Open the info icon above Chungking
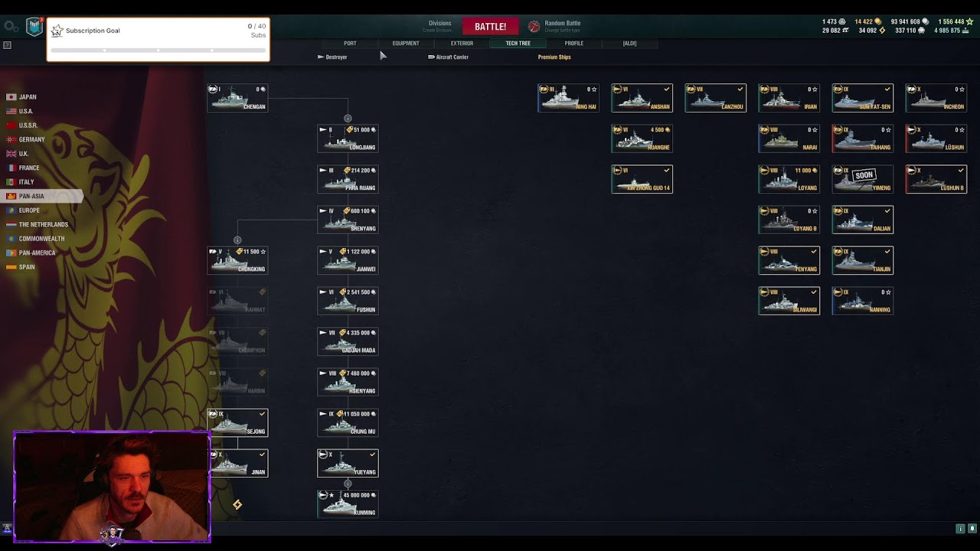 click(237, 240)
